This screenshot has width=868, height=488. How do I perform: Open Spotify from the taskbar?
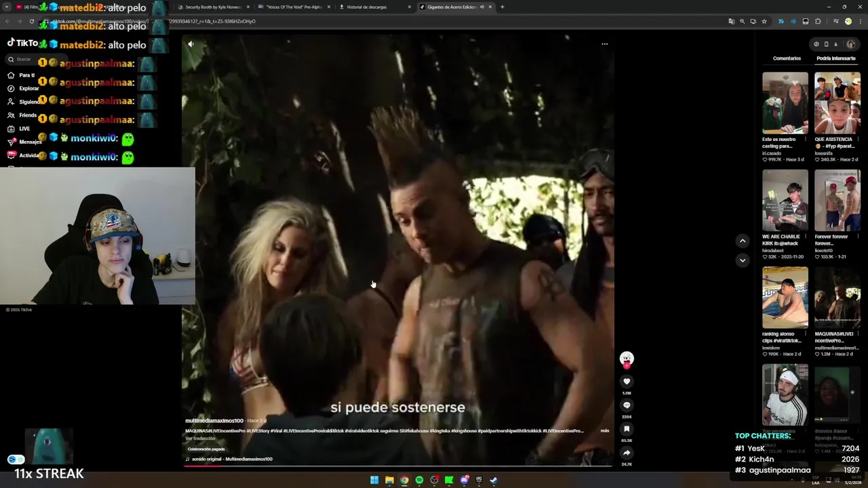click(419, 480)
